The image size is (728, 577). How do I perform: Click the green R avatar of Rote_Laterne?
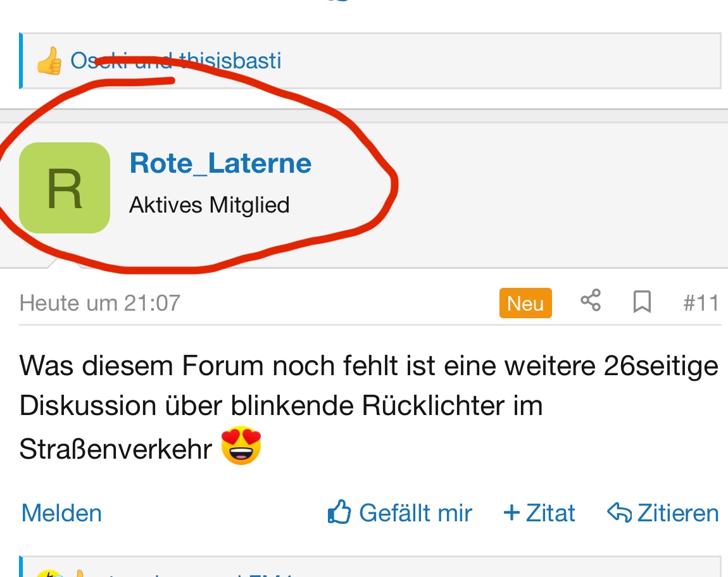[x=65, y=188]
